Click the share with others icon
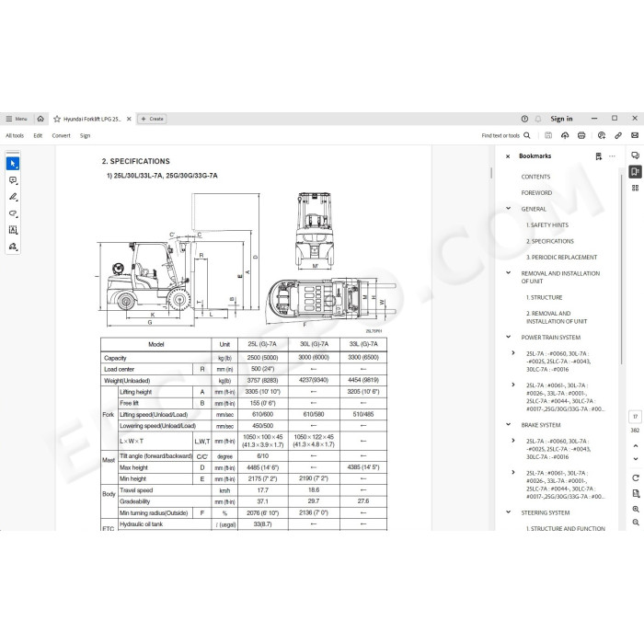 (x=602, y=135)
